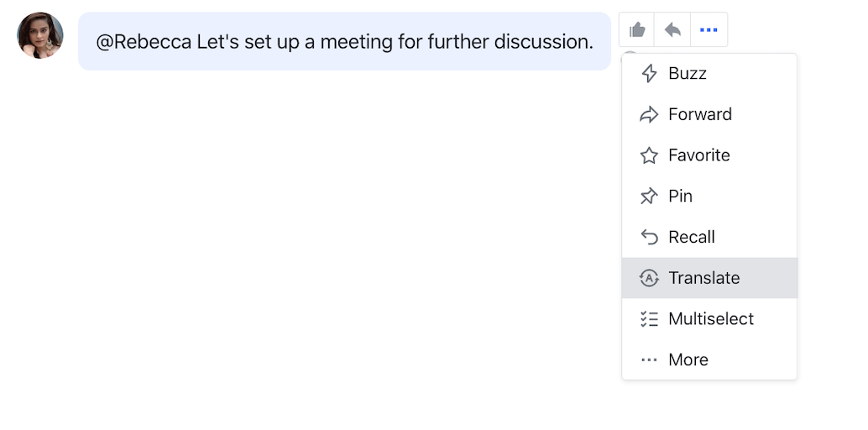Select the Favorite text label
The height and width of the screenshot is (430, 868).
tap(699, 155)
